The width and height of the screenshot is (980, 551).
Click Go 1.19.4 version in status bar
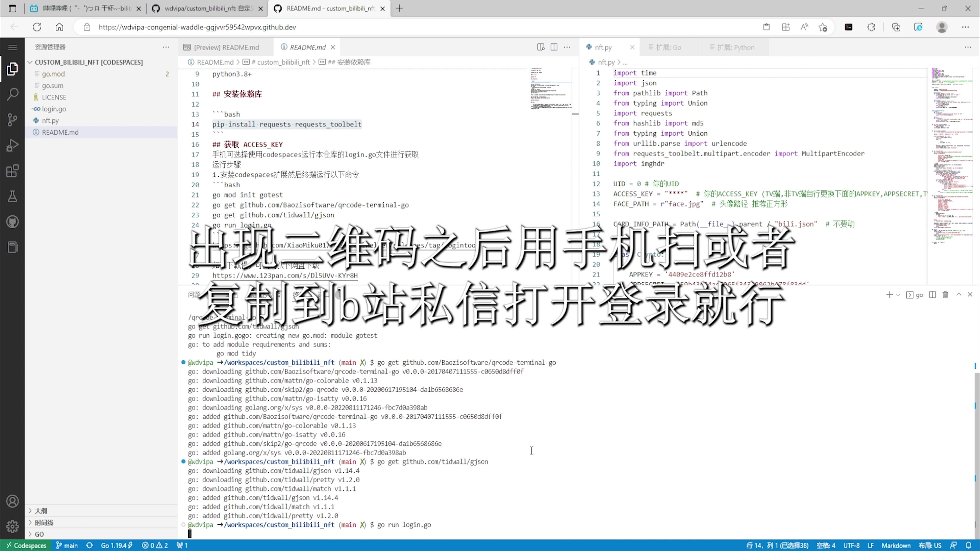coord(116,545)
